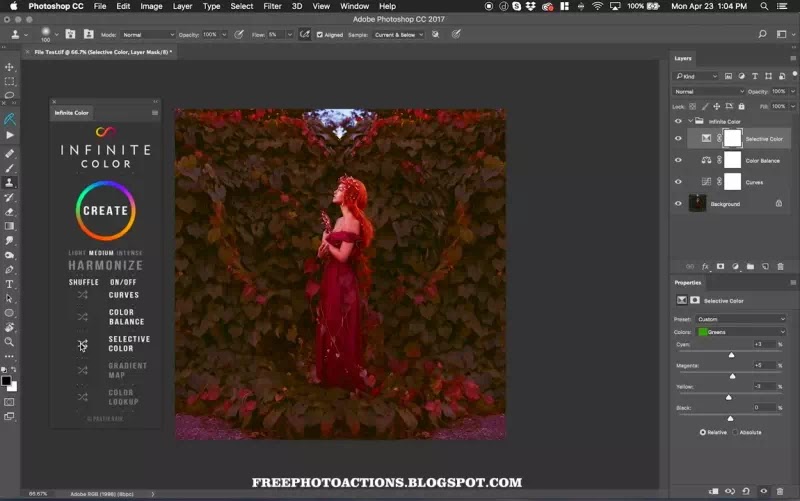Image resolution: width=800 pixels, height=501 pixels.
Task: Select the Zoom tool
Action: tap(9, 342)
